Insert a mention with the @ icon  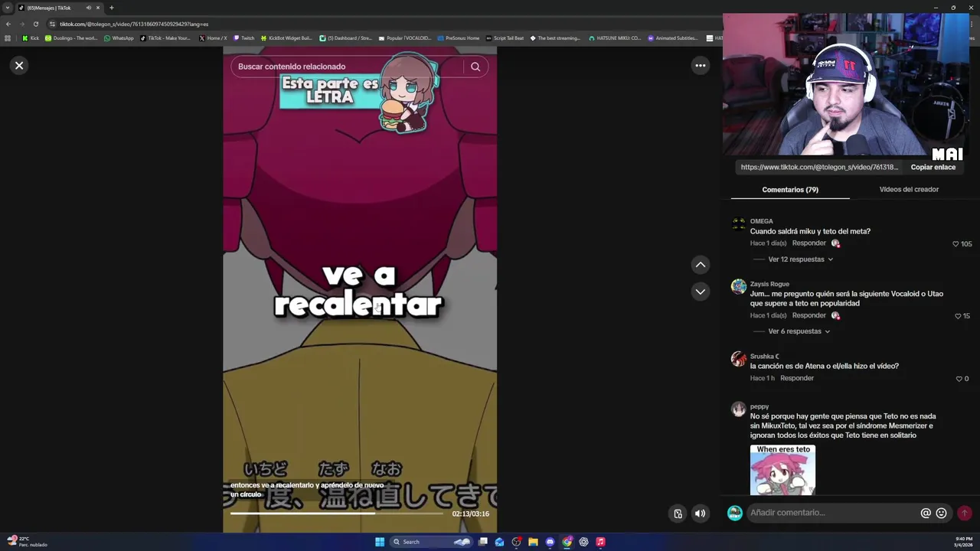(926, 513)
